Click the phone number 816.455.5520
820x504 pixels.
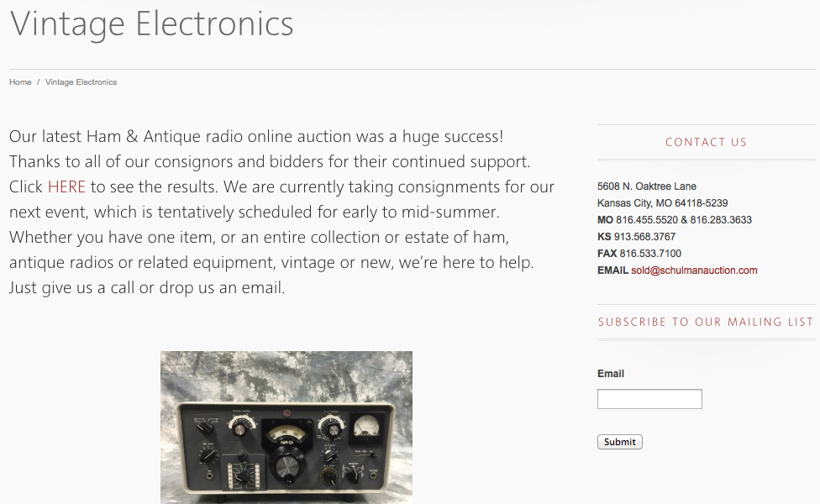646,220
